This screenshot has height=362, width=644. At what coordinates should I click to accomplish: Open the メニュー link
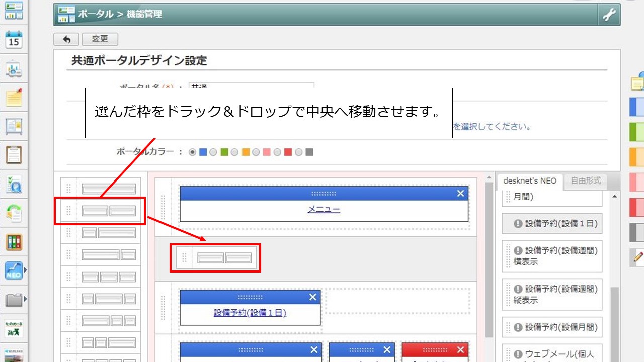pyautogui.click(x=324, y=209)
